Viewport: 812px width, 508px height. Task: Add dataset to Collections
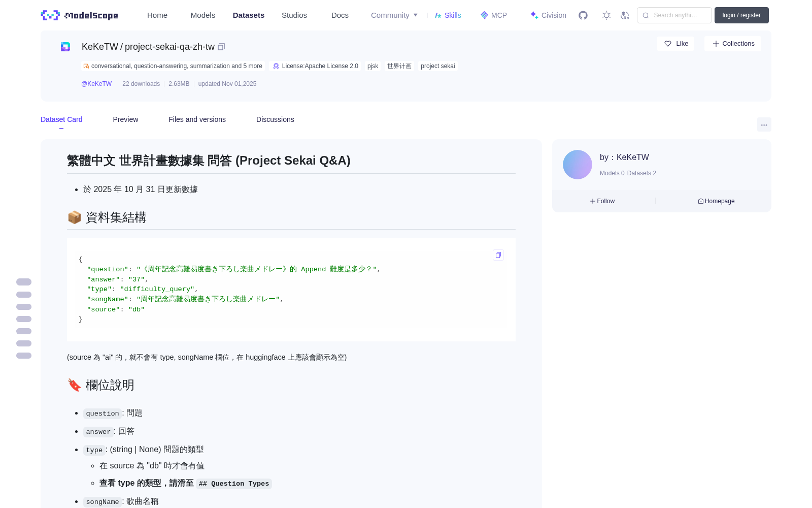tap(733, 44)
